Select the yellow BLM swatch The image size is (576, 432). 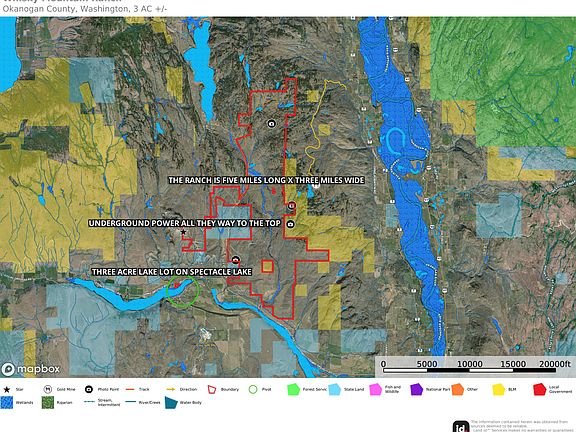click(498, 389)
